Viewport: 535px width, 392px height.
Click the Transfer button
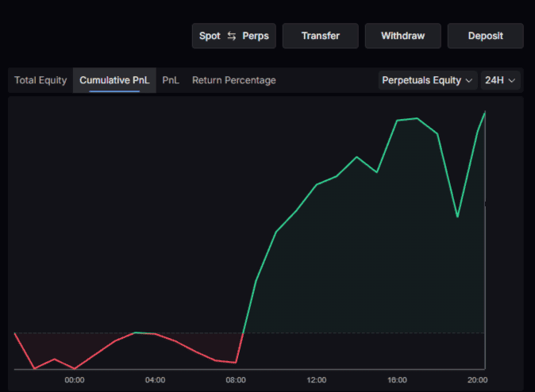click(x=321, y=36)
